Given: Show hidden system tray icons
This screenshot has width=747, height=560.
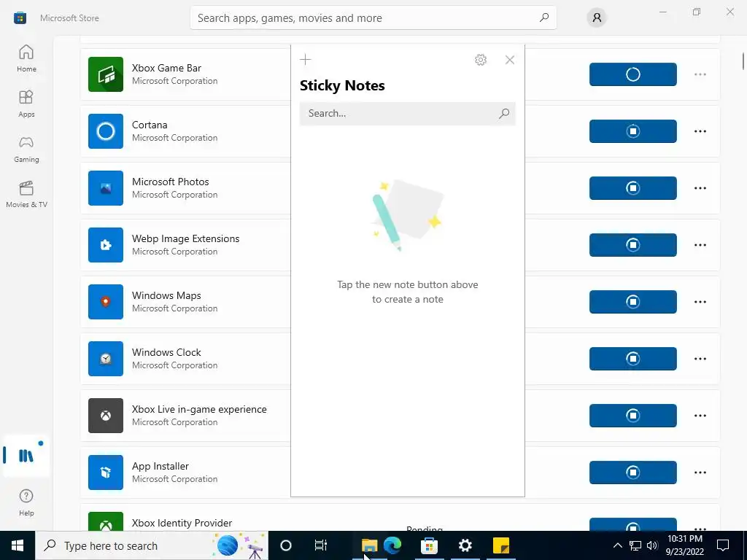Looking at the screenshot, I should coord(617,545).
